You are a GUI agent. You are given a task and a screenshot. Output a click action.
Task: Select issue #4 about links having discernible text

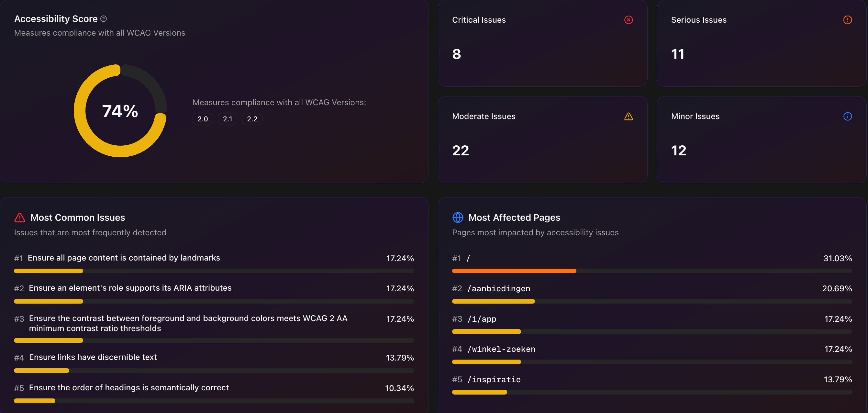click(x=93, y=357)
